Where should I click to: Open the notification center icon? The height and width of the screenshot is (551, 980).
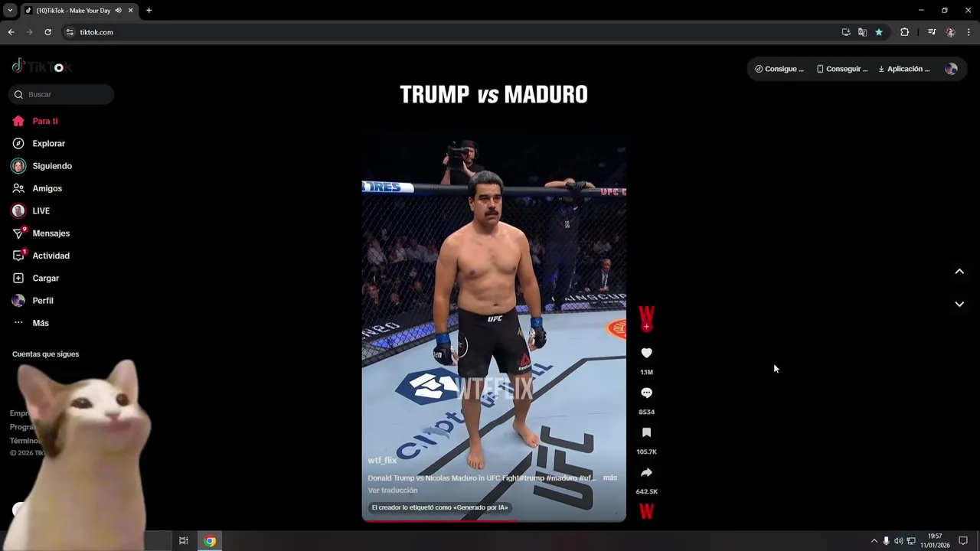click(963, 541)
